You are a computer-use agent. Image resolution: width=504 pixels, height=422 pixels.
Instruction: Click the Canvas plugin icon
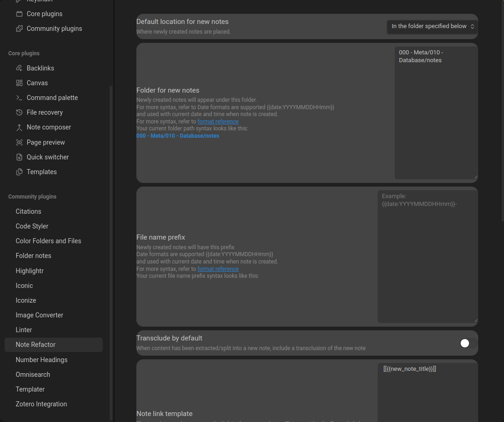click(x=19, y=83)
